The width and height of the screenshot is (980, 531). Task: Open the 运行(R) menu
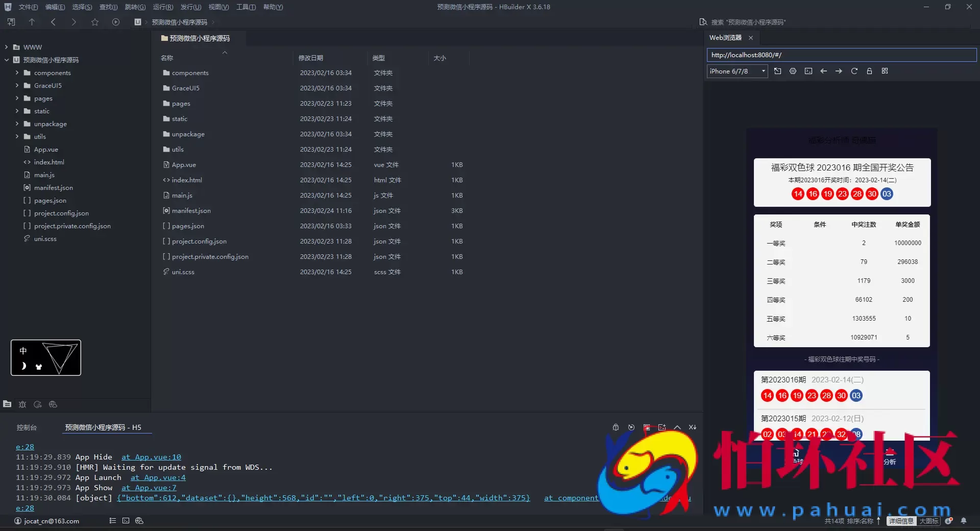[x=163, y=7]
